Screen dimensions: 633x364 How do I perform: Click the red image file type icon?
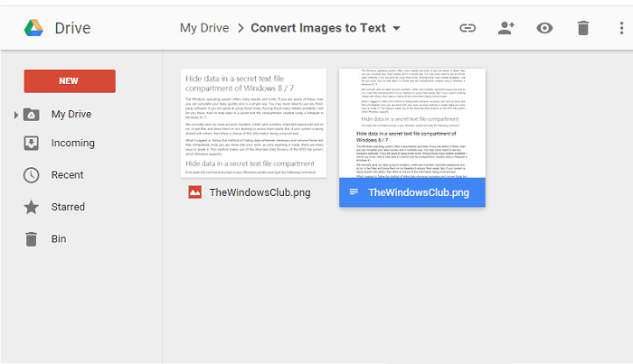[x=194, y=192]
